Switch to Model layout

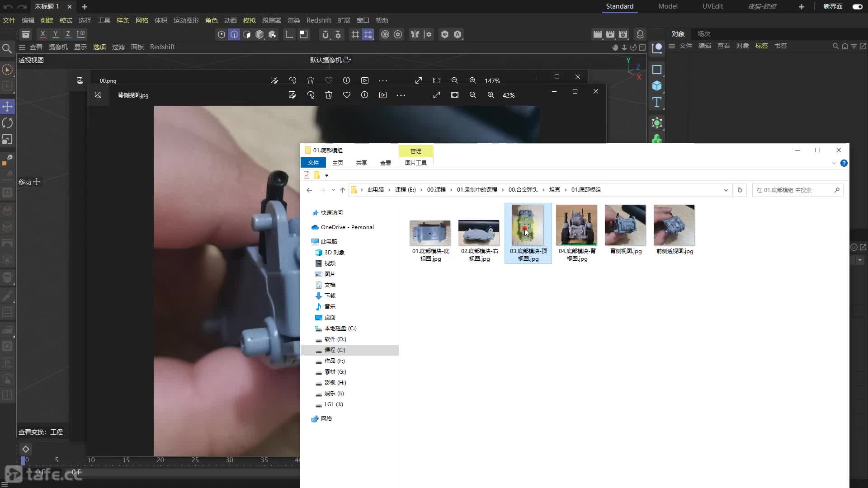click(x=668, y=6)
